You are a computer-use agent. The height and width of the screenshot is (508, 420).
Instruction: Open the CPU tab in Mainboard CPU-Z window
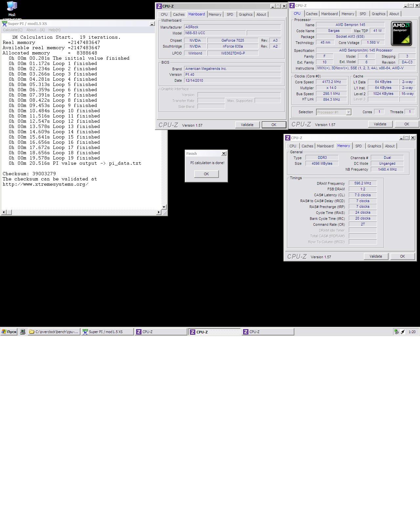[164, 14]
